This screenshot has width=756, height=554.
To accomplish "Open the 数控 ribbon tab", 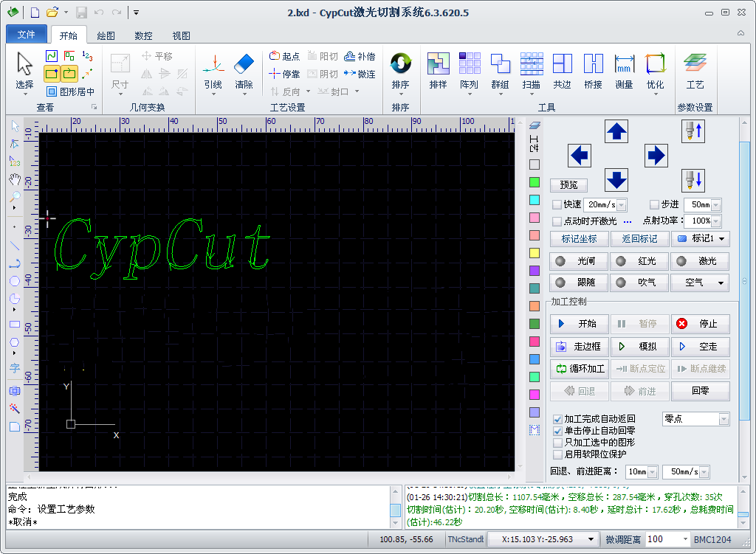I will tap(143, 35).
